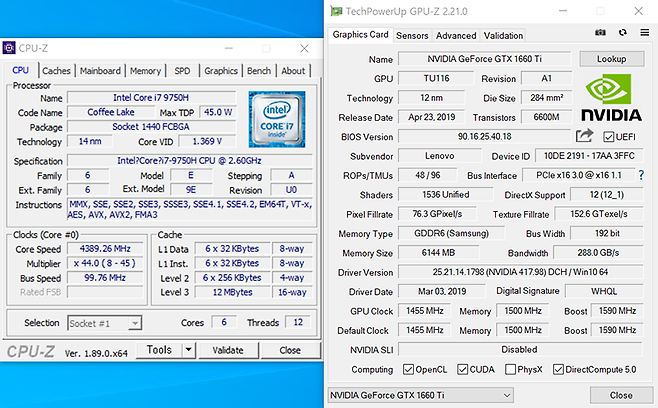Open the Memory tab in CPU-Z
This screenshot has height=408, width=658.
coord(145,71)
